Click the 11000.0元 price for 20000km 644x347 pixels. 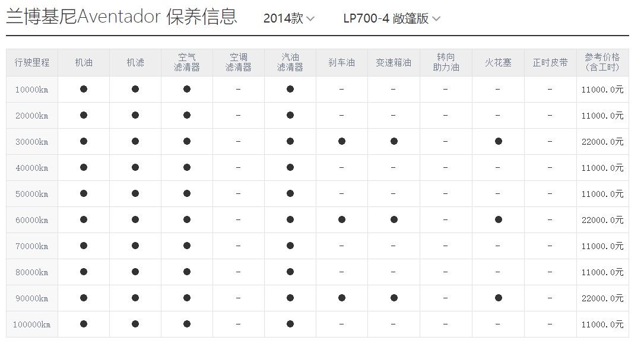(602, 116)
